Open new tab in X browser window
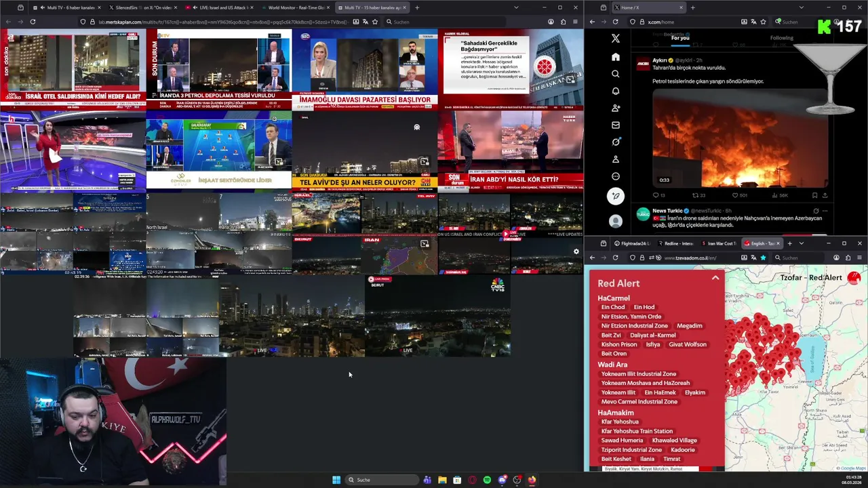Viewport: 868px width, 488px height. (x=692, y=7)
